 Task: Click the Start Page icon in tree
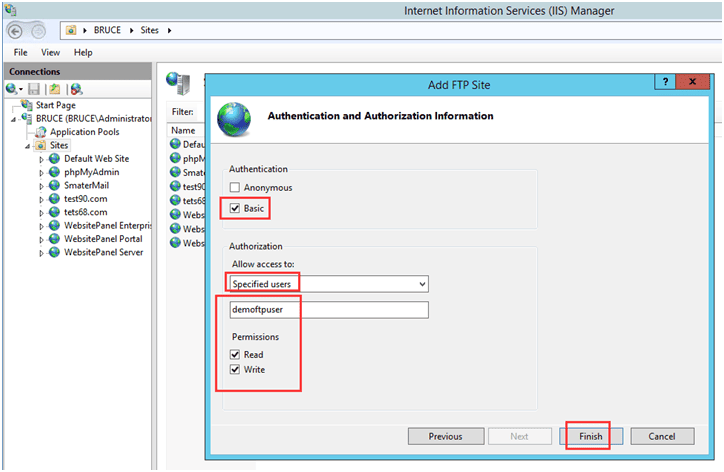26,105
